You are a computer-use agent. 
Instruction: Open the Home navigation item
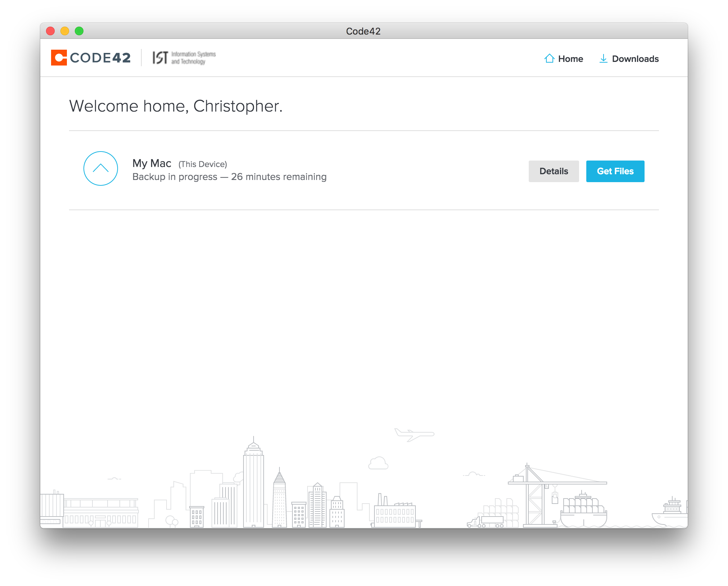[564, 59]
